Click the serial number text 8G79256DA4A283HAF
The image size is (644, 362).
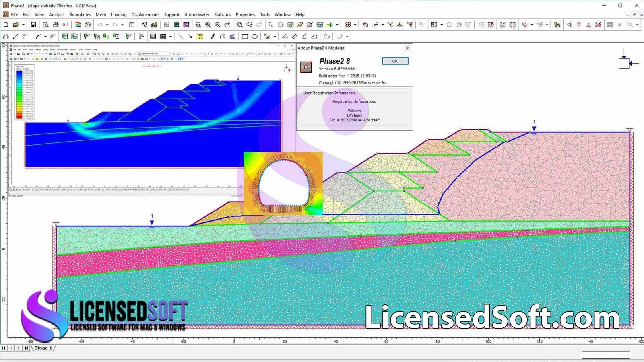360,120
